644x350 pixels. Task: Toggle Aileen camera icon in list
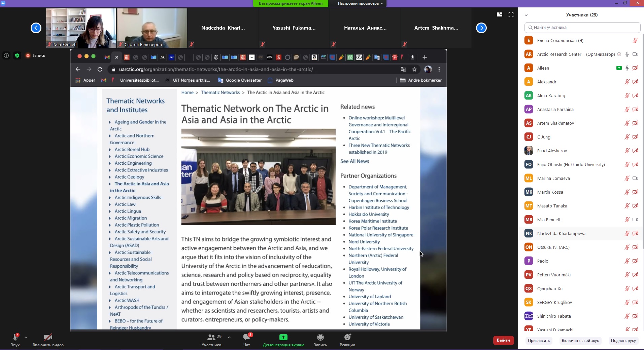pos(635,68)
